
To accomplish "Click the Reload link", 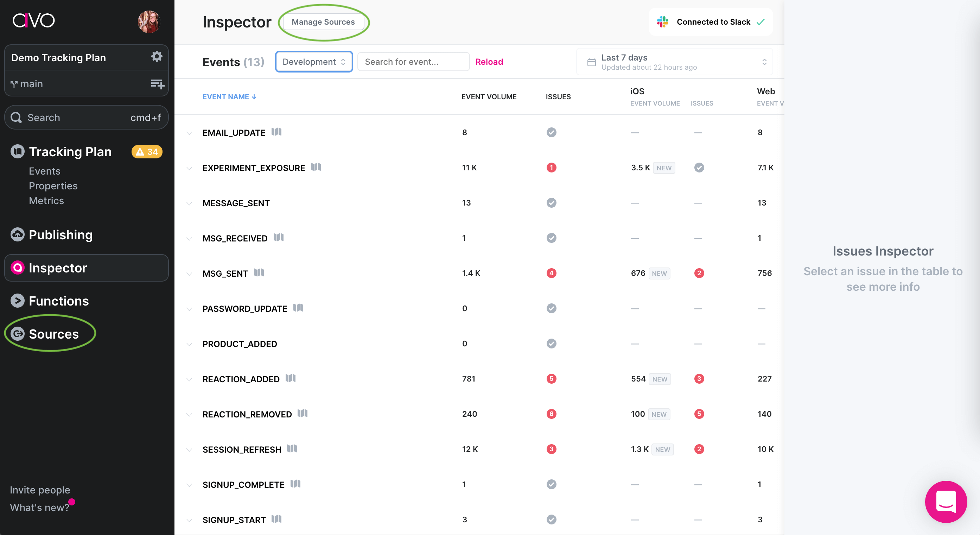I will coord(489,62).
